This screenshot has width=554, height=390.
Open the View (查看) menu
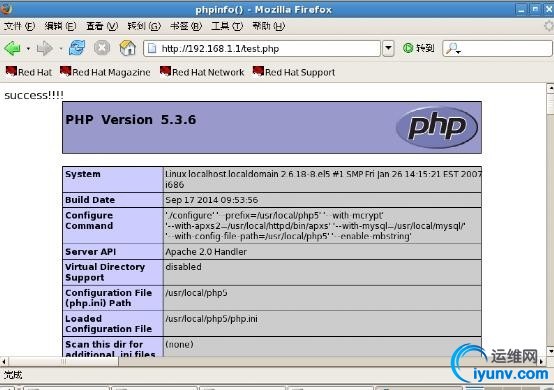102,26
